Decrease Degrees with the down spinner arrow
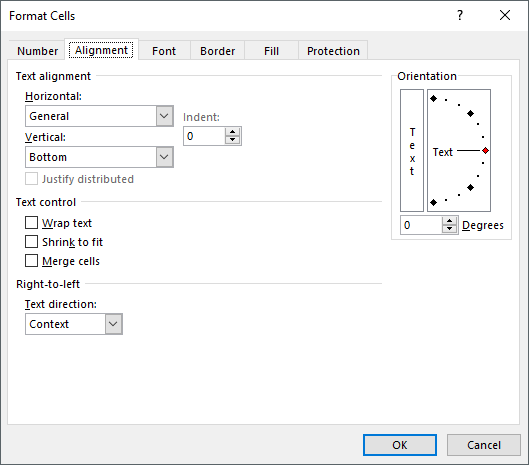This screenshot has height=465, width=529. (x=449, y=229)
